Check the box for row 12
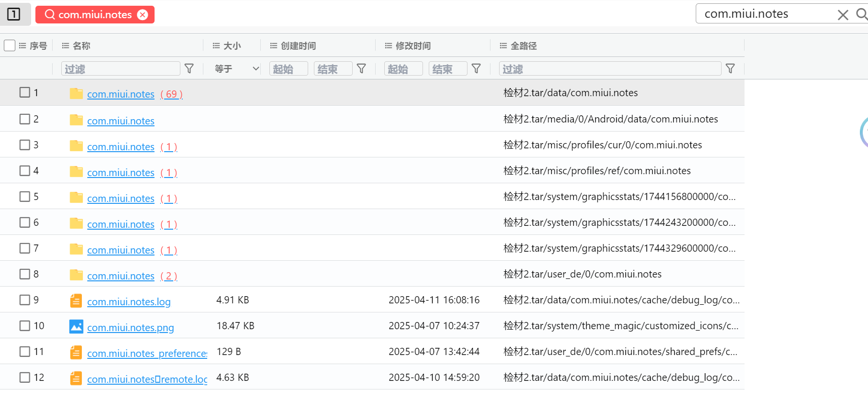 pyautogui.click(x=25, y=377)
